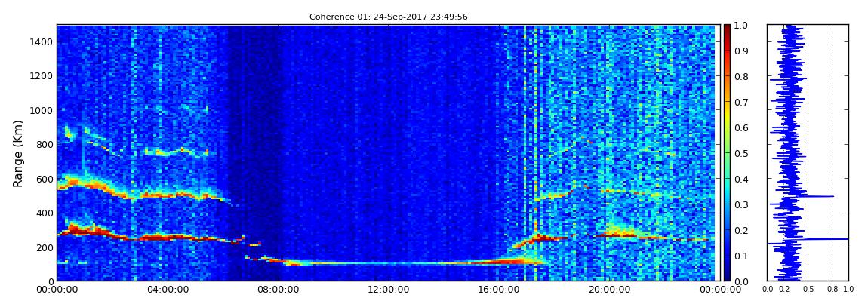Click the colorbar 0.3 label

pos(740,204)
